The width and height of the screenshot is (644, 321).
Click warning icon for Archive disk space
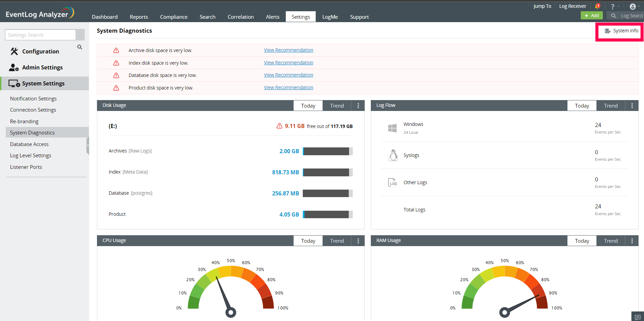click(x=116, y=50)
